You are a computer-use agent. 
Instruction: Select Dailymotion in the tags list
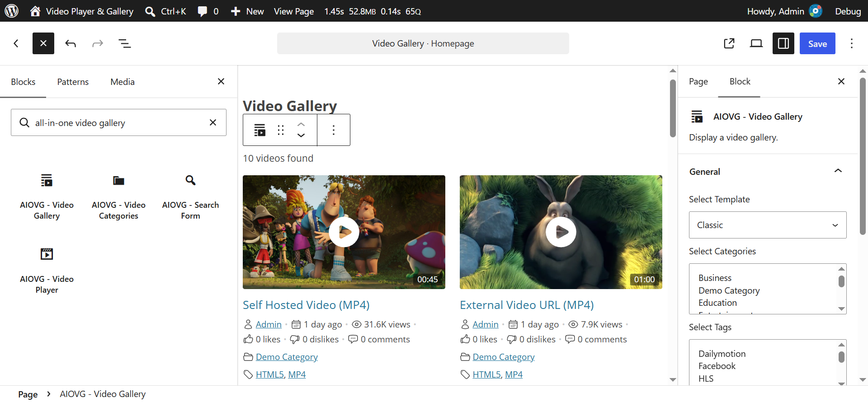click(722, 354)
